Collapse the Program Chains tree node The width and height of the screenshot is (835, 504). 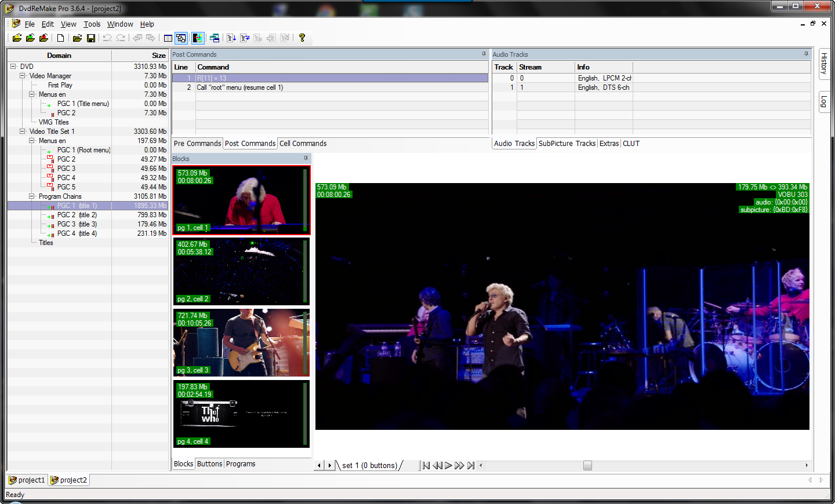32,196
